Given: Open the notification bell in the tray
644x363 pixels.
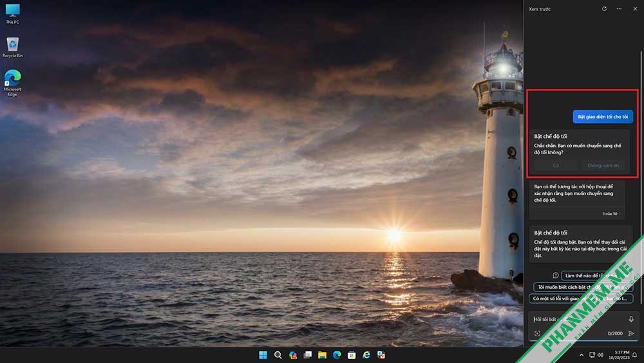Looking at the screenshot, I should click(x=635, y=355).
